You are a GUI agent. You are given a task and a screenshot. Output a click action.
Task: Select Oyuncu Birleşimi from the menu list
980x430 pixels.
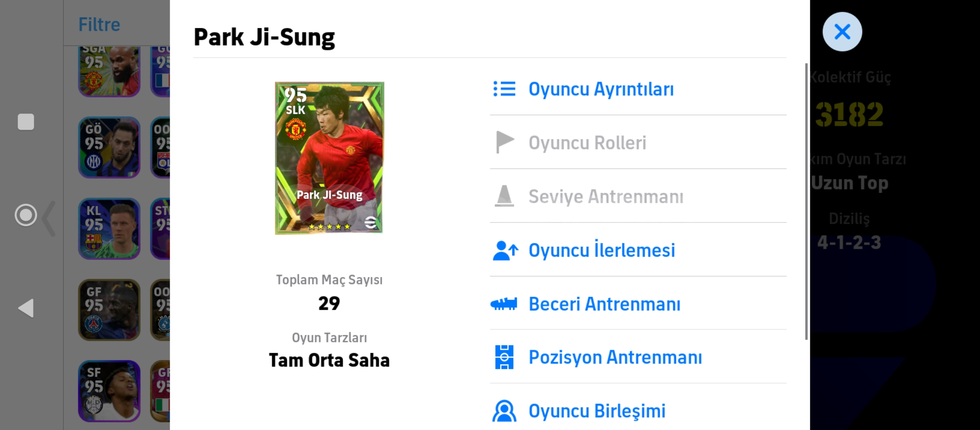point(597,410)
